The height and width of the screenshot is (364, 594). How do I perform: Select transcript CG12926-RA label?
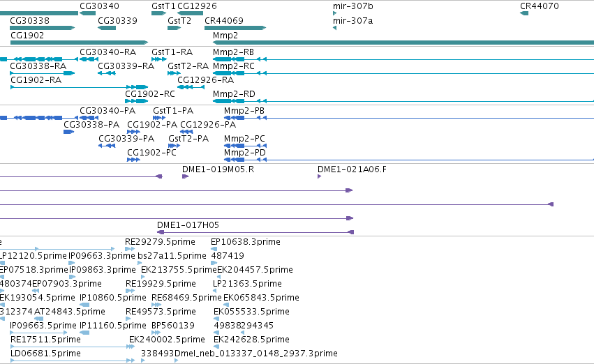click(206, 79)
